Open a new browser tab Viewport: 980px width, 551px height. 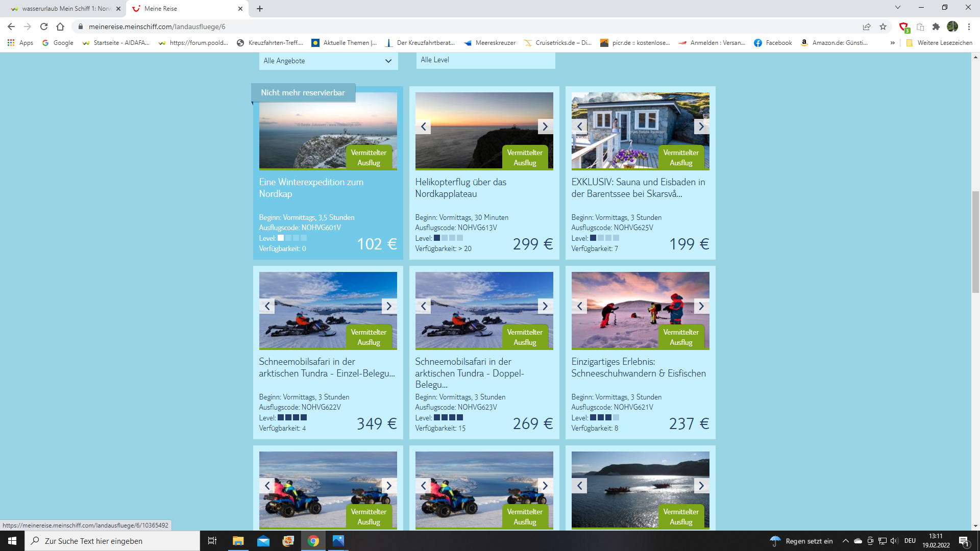pyautogui.click(x=260, y=8)
